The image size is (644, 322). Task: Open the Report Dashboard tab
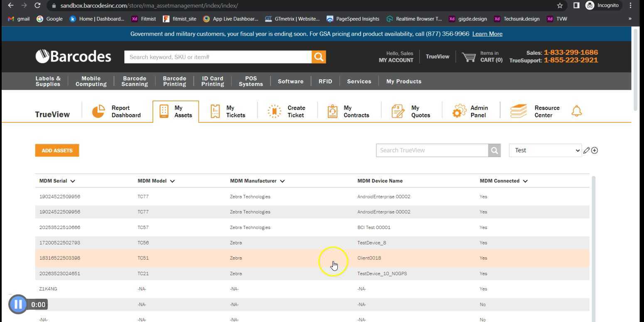[117, 111]
